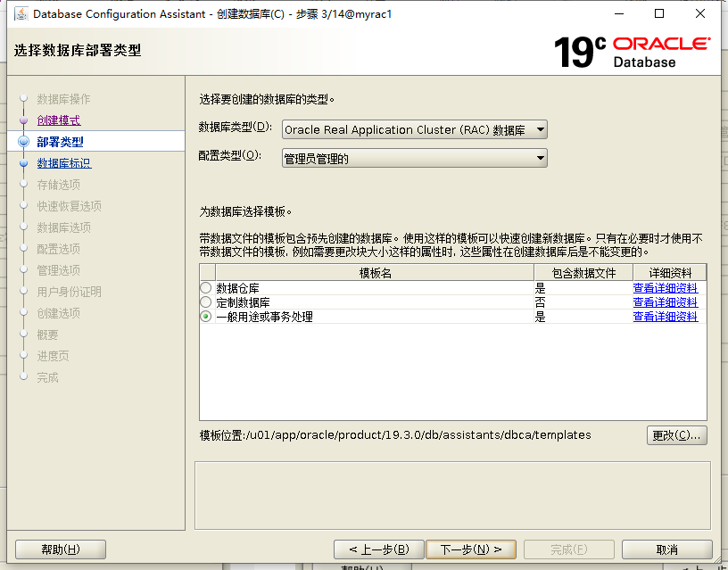Click the 详细资料 column header
Viewport: 728px width, 570px height.
coord(670,272)
